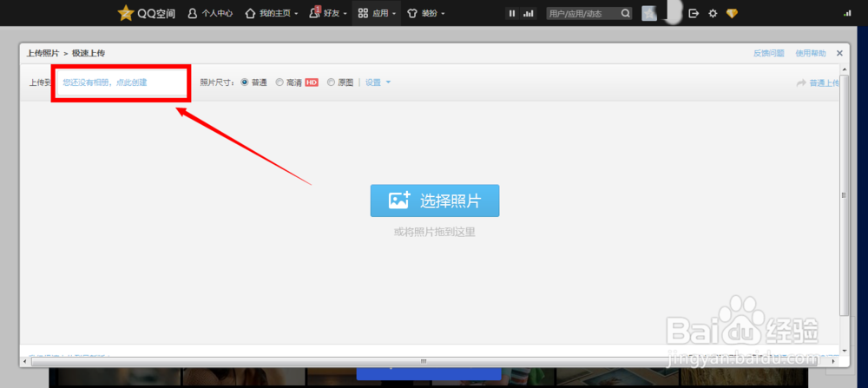Open the 装扮 menu
Screen dimensions: 868x388
[x=425, y=13]
